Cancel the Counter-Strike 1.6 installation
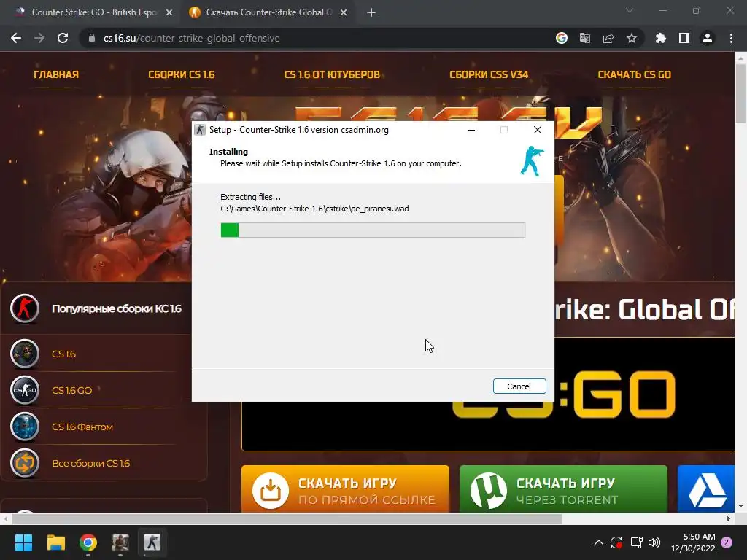The image size is (747, 560). [519, 386]
